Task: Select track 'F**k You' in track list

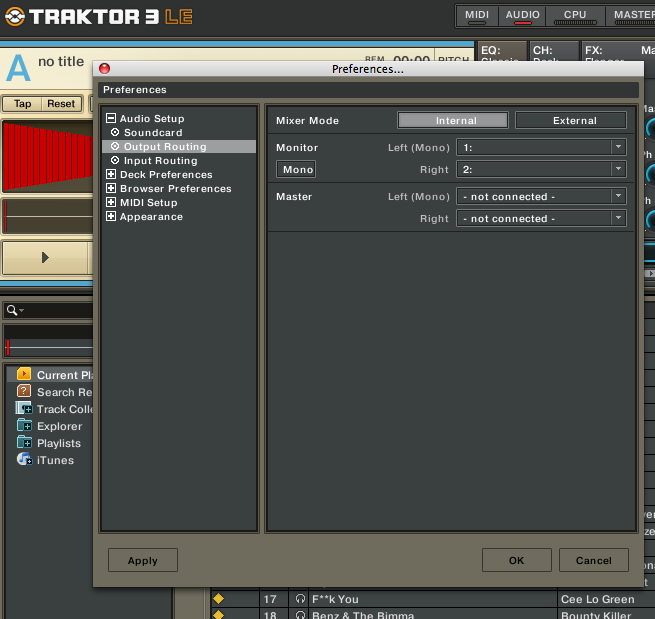Action: click(x=335, y=599)
